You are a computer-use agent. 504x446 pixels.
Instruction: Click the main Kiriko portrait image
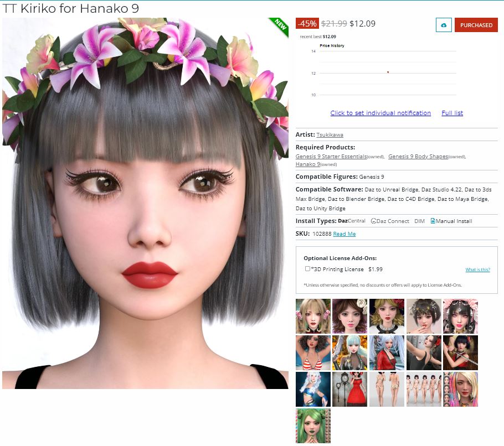pyautogui.click(x=145, y=203)
